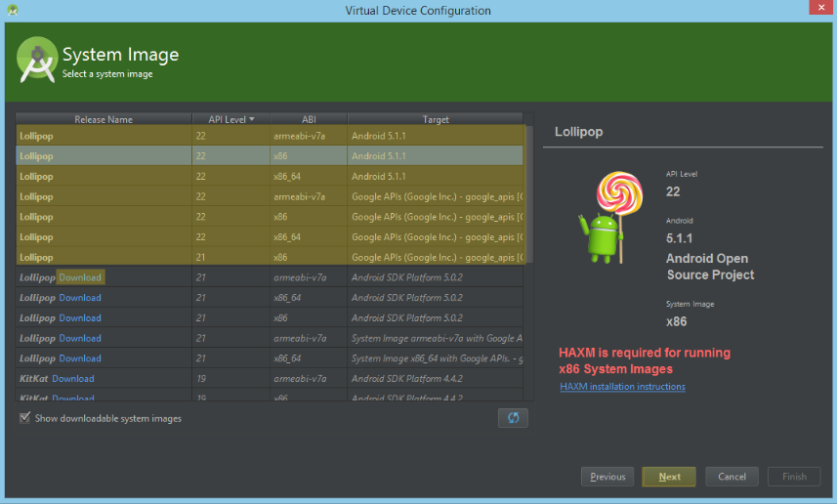Click the Target column header

[x=435, y=119]
